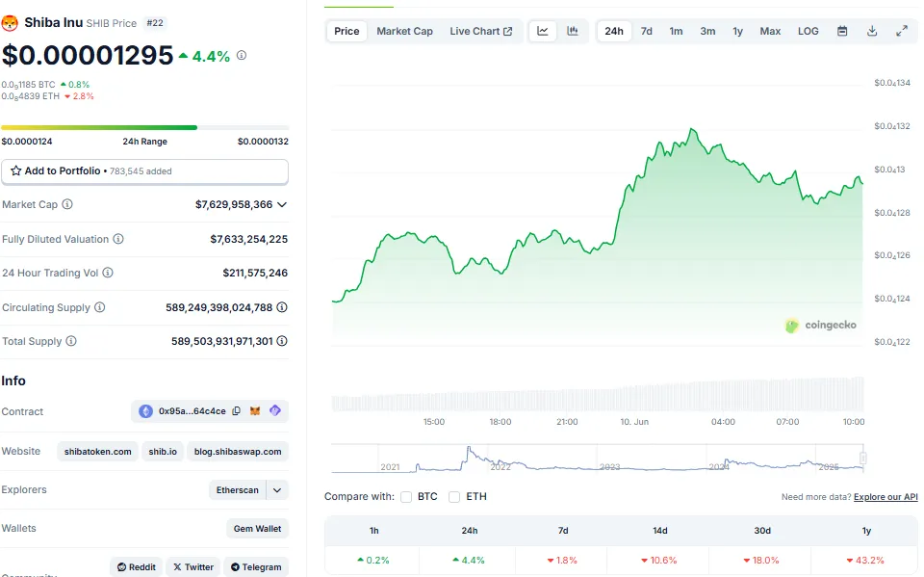The width and height of the screenshot is (924, 577).
Task: Click the 30d change value 18.0%
Action: click(x=761, y=561)
